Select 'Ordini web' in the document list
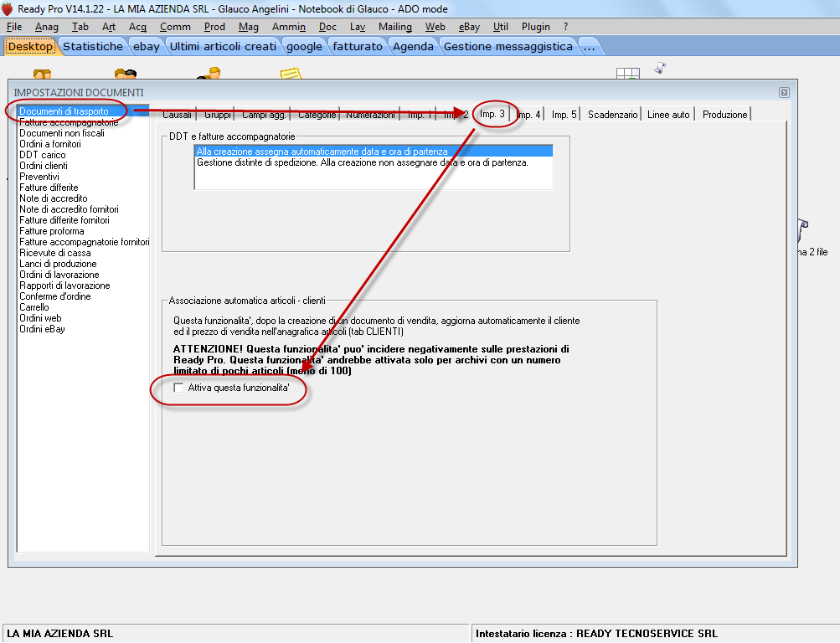 pos(83,318)
